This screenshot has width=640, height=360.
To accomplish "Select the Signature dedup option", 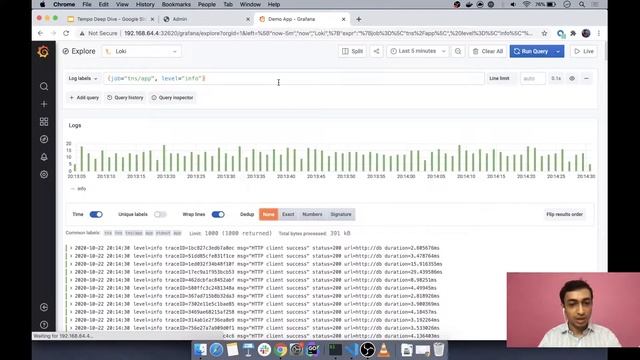I will pyautogui.click(x=341, y=214).
